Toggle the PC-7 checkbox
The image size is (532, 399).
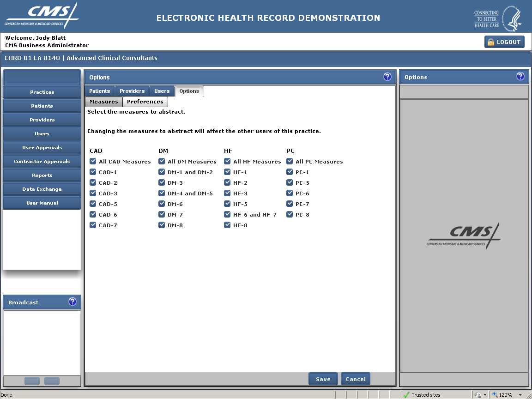(290, 204)
